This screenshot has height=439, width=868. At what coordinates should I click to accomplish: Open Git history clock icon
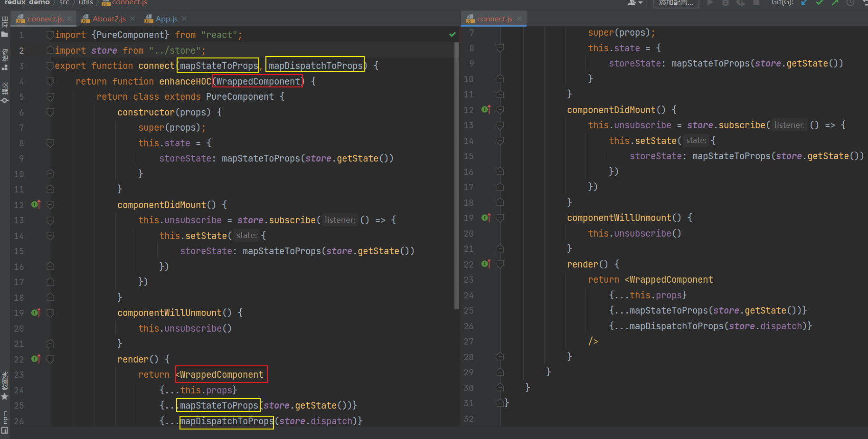point(850,2)
